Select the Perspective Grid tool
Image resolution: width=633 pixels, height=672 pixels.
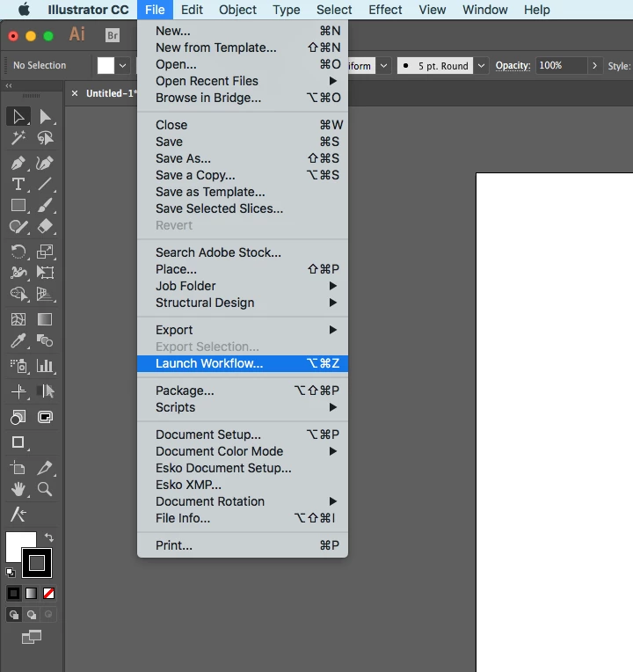pos(45,294)
